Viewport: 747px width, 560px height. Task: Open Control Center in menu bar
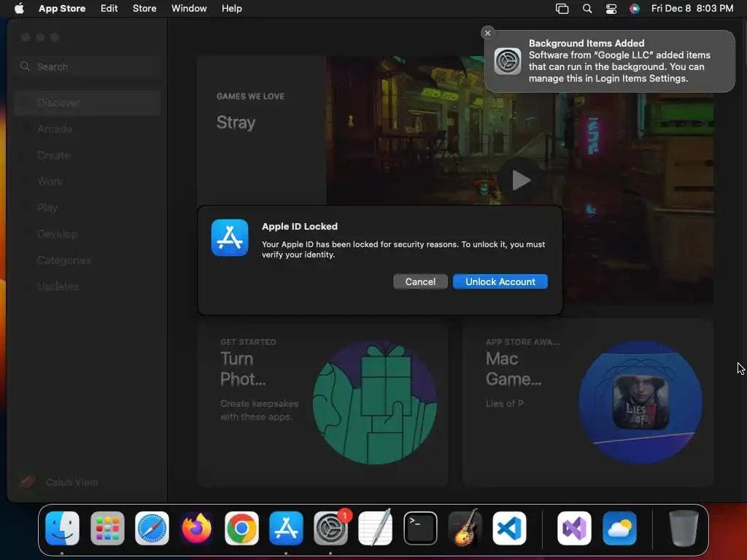click(611, 9)
